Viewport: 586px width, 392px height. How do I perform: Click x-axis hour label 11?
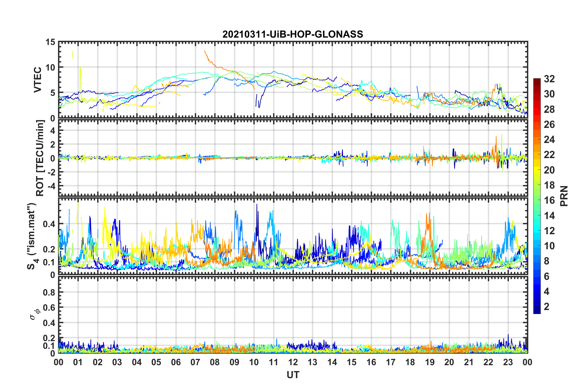(274, 362)
